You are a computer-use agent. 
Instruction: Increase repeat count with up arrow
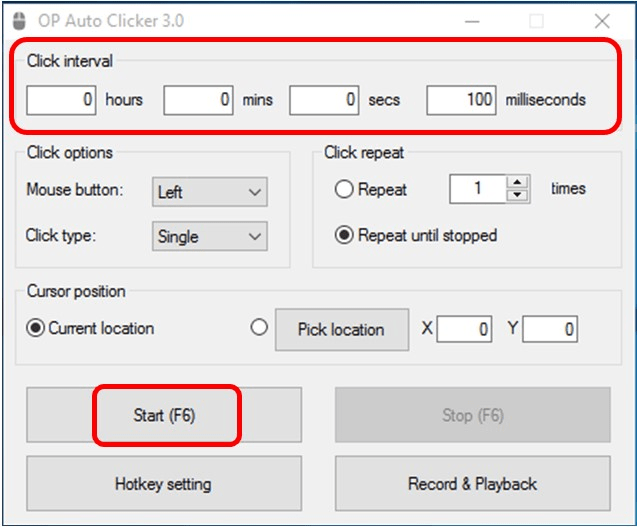(517, 182)
